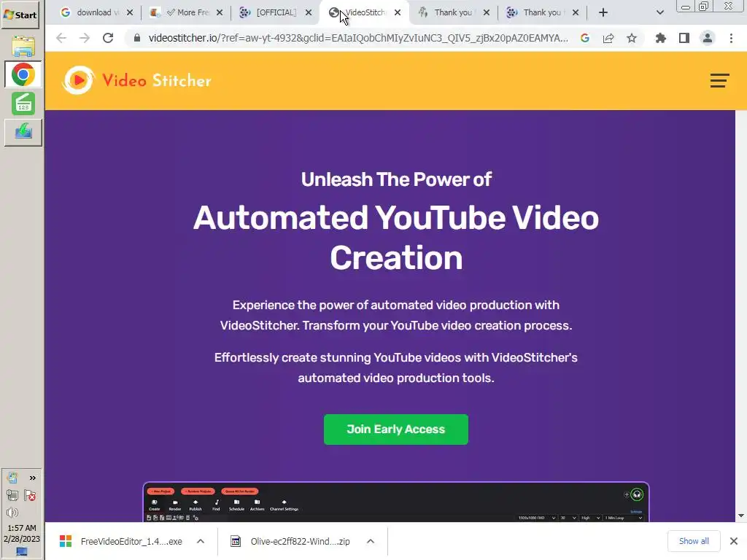Screen dimensions: 747x560
Task: Share this page via share icon
Action: [x=608, y=38]
